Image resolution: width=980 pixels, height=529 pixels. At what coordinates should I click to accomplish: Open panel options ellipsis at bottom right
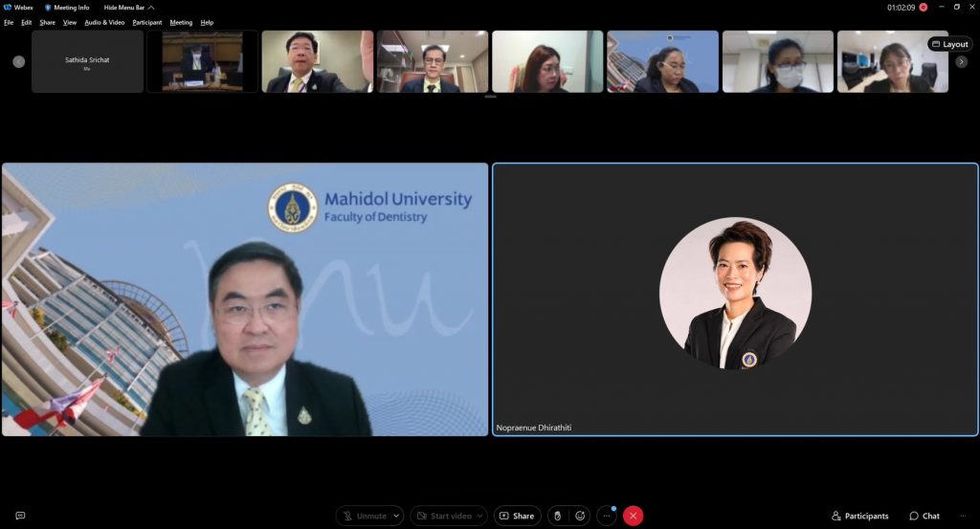pos(962,516)
